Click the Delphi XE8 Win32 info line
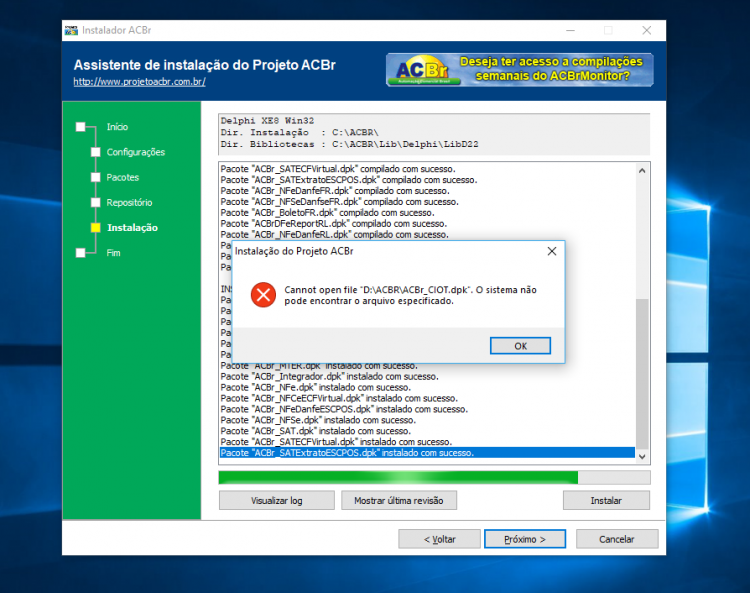 267,121
